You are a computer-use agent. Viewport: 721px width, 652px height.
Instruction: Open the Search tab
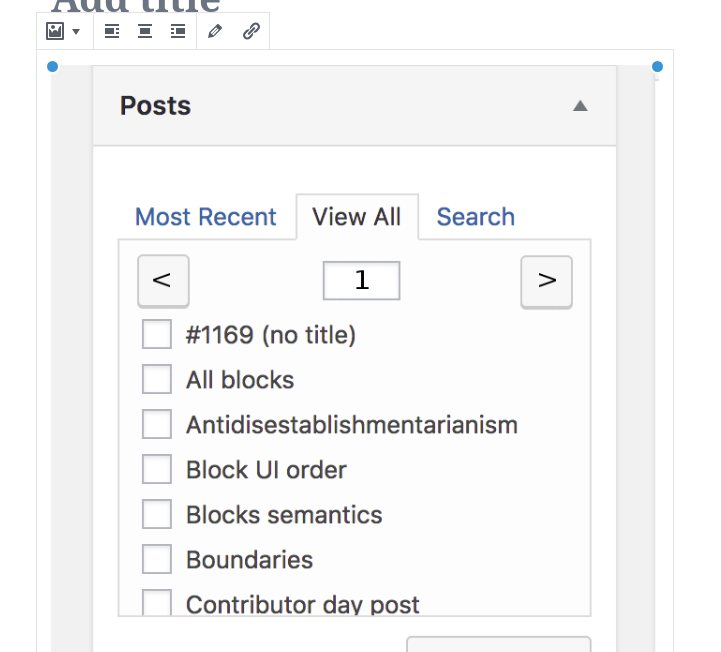pos(476,217)
